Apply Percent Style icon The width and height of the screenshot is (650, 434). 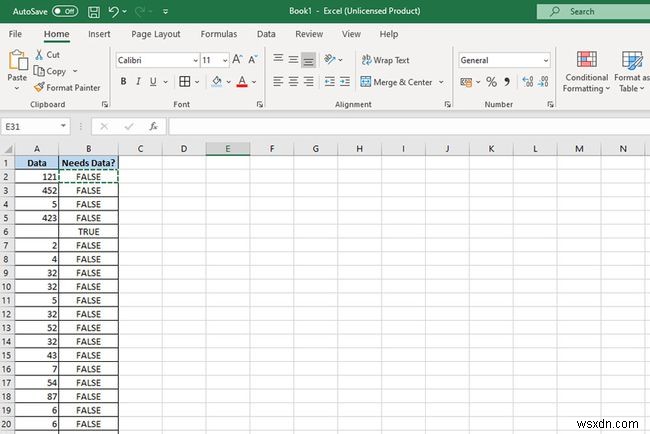(491, 82)
